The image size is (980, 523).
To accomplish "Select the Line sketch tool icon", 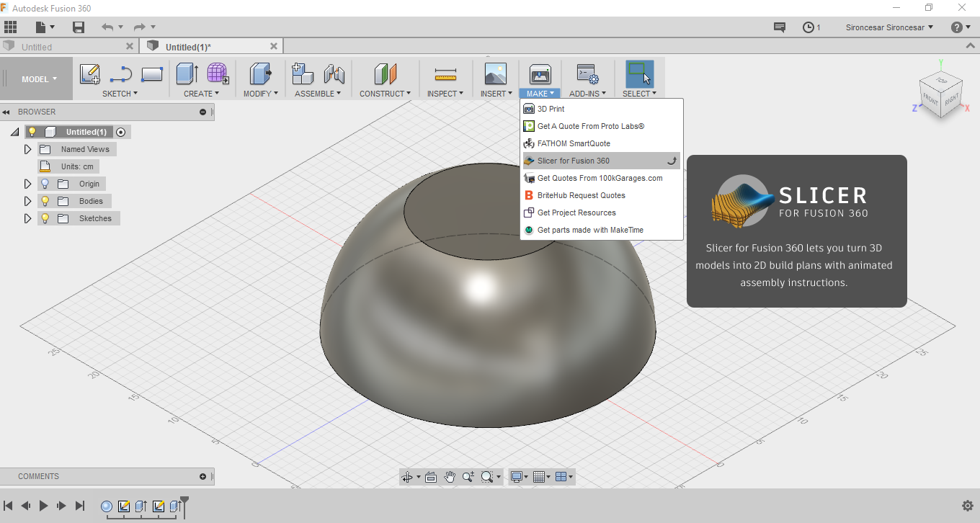I will click(x=121, y=74).
